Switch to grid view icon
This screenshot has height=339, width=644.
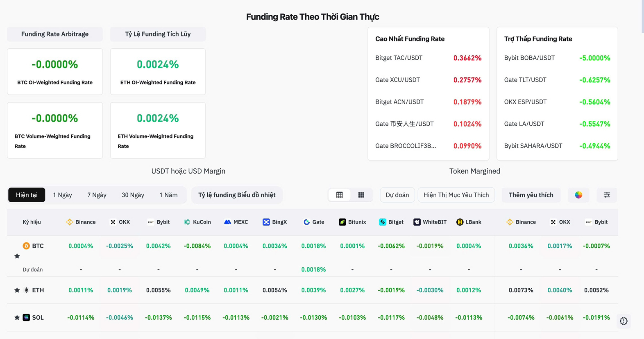[361, 195]
